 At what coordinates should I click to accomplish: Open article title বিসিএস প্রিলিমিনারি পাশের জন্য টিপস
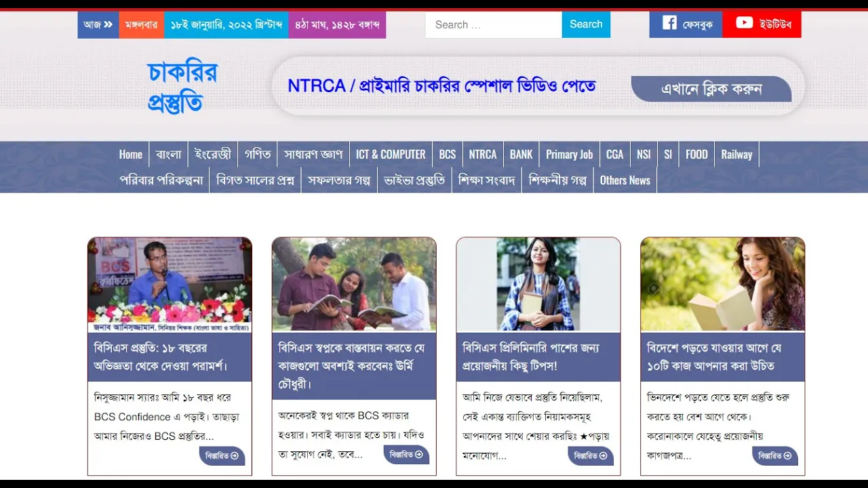pyautogui.click(x=531, y=357)
